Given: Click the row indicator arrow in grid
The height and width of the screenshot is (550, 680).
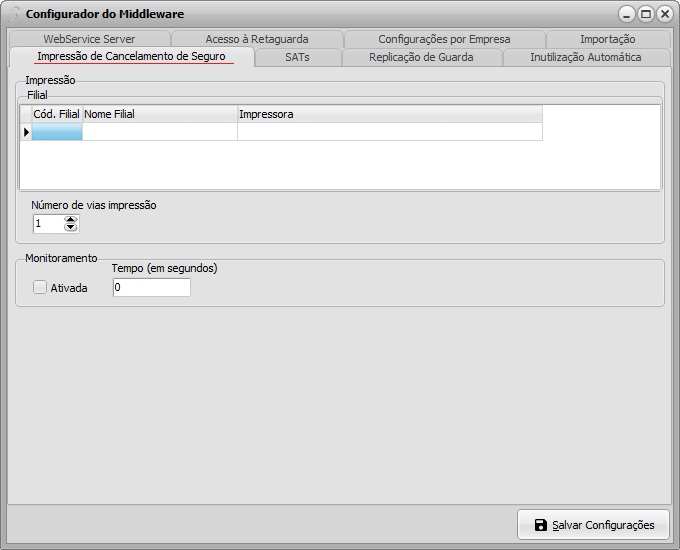Looking at the screenshot, I should tap(26, 132).
